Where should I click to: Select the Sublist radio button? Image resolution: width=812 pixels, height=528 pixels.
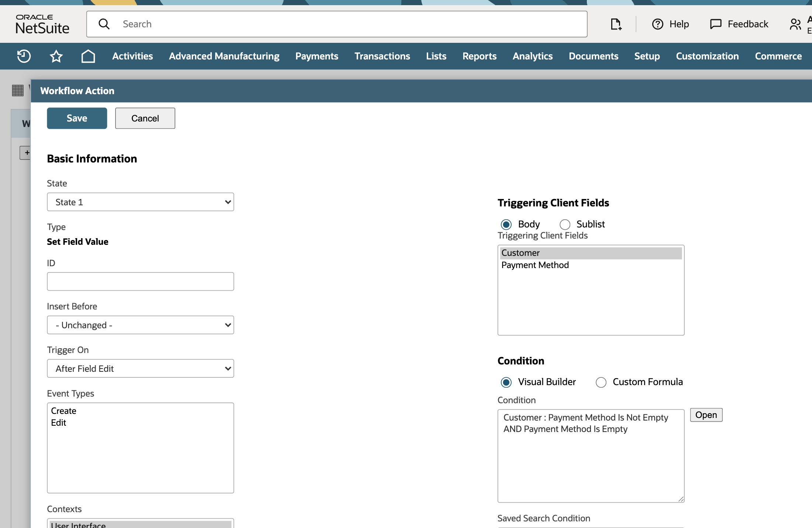(x=565, y=224)
